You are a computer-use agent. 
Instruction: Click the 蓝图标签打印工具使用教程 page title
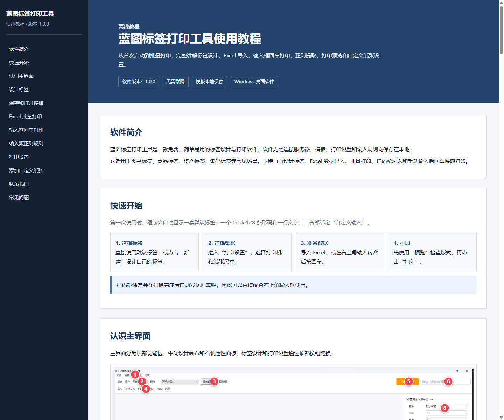click(x=190, y=38)
